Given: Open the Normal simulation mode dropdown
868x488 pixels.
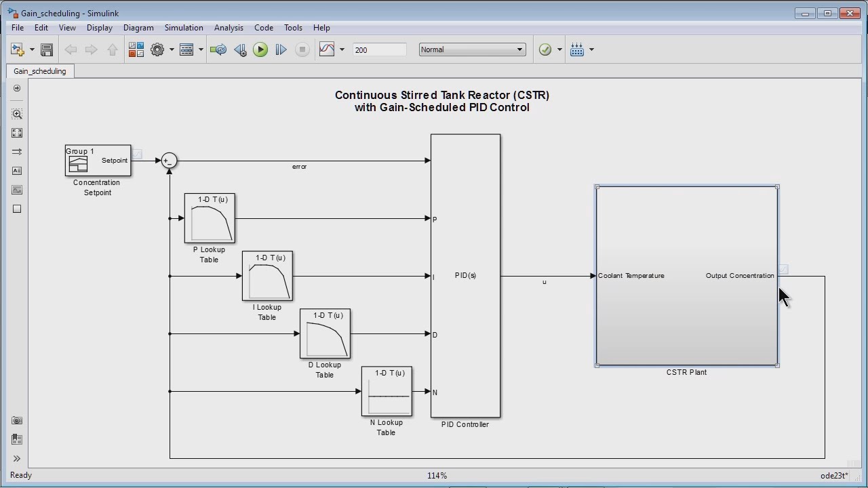Looking at the screenshot, I should click(472, 49).
